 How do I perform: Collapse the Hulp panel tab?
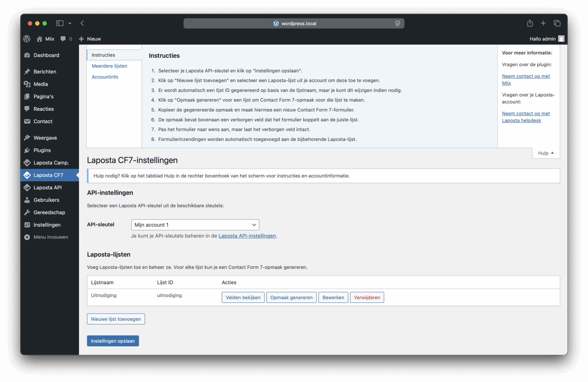click(x=546, y=153)
